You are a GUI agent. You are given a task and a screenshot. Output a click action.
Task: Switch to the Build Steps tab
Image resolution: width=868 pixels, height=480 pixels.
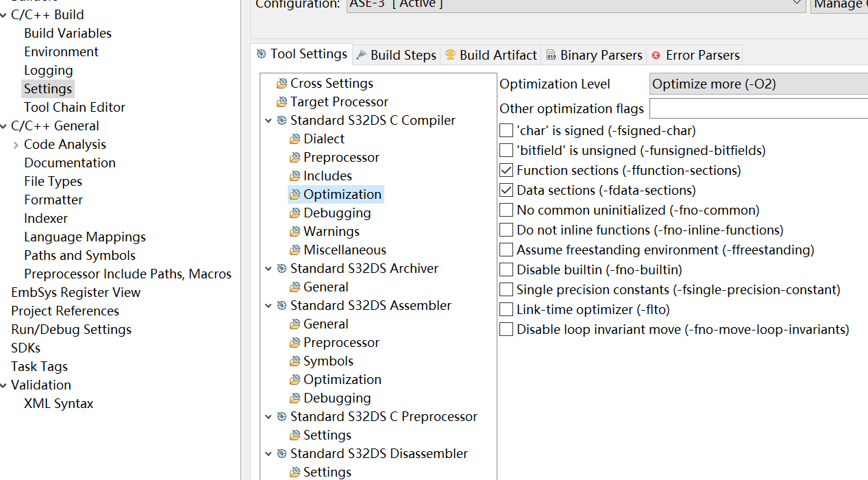pos(396,55)
